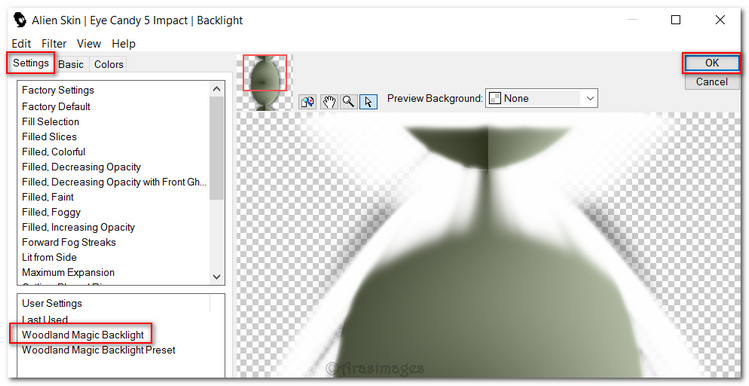Select the Filled, Foggy factory preset
749x386 pixels.
tap(51, 212)
